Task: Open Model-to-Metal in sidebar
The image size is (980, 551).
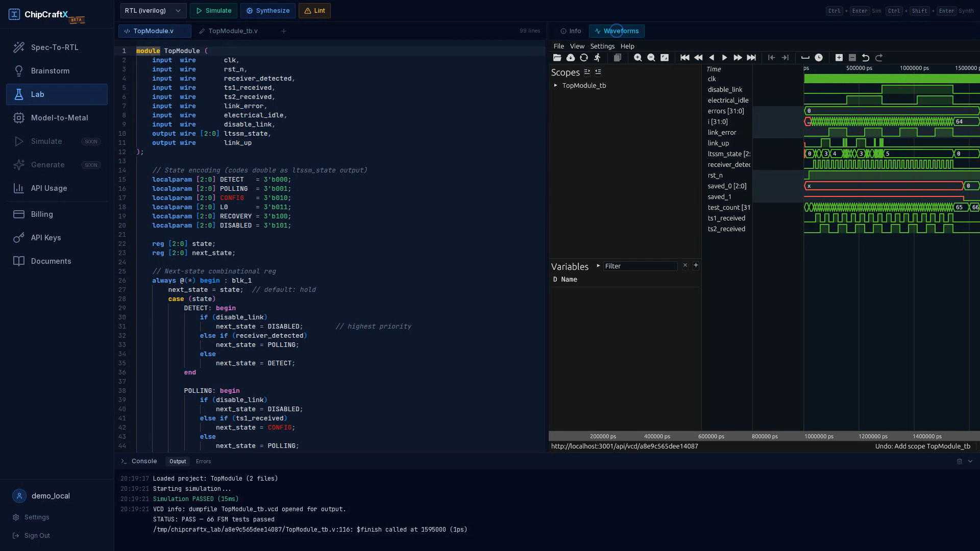Action: pyautogui.click(x=57, y=118)
